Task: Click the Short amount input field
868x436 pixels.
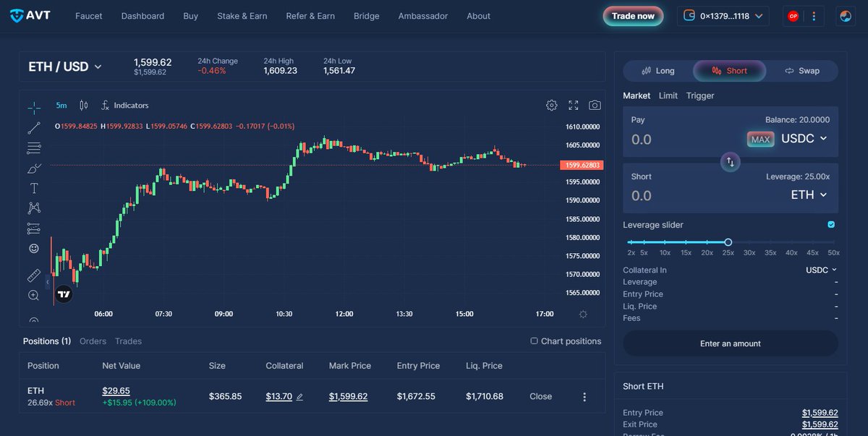Action: pos(684,195)
